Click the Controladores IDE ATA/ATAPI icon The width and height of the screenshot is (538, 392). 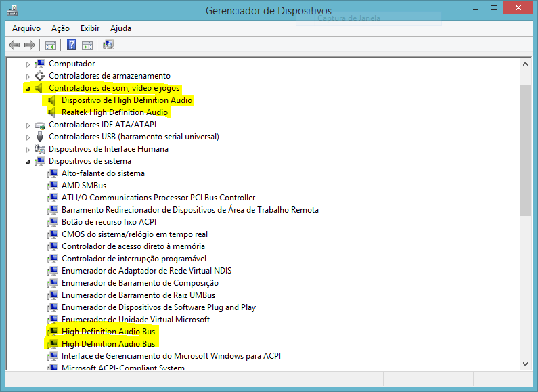pyautogui.click(x=40, y=125)
